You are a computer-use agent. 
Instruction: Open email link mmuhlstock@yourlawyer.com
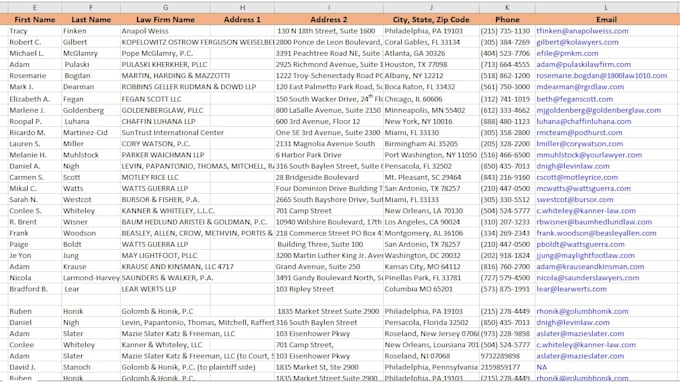pos(589,155)
